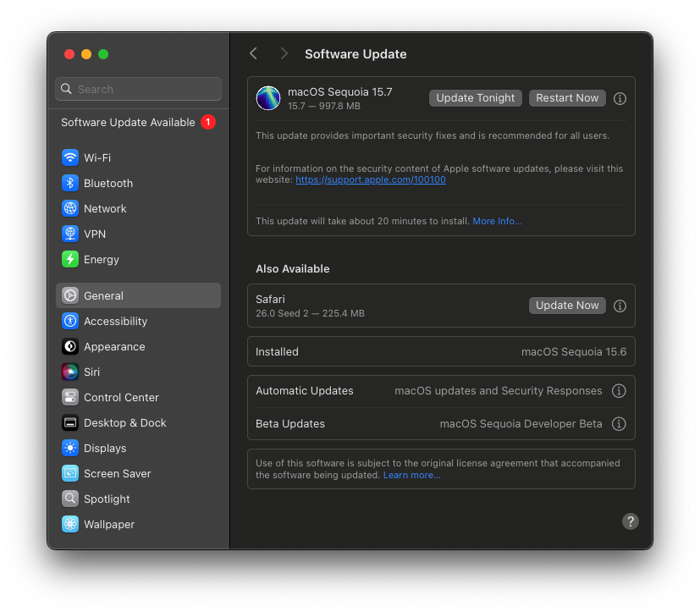The height and width of the screenshot is (612, 700).
Task: Click the macOS Sequoia update icon
Action: [268, 98]
